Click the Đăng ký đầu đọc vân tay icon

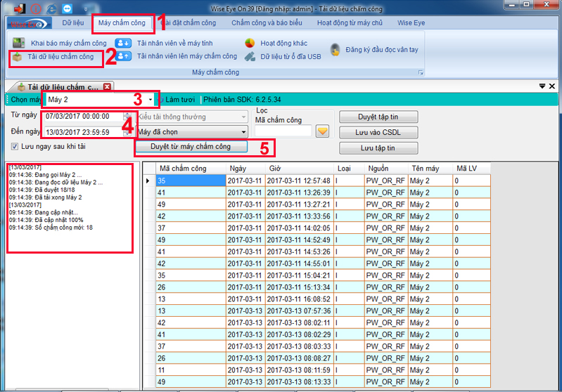(x=336, y=50)
